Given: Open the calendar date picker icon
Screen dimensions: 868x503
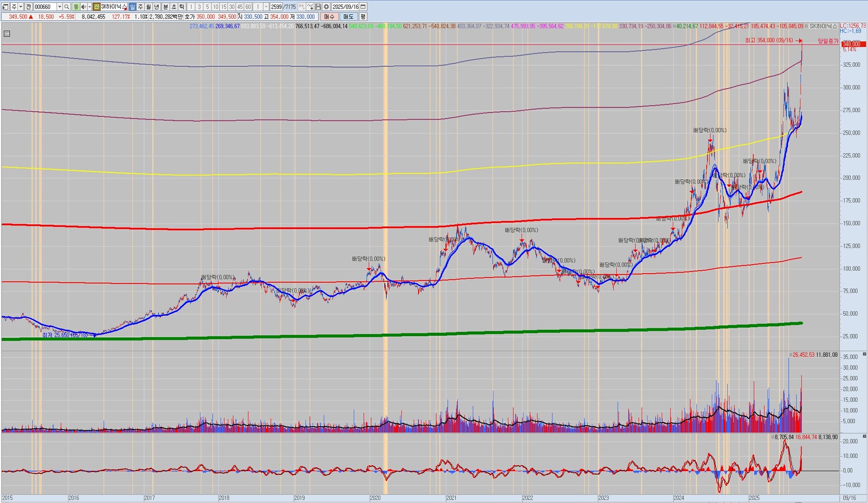Looking at the screenshot, I should [x=363, y=7].
